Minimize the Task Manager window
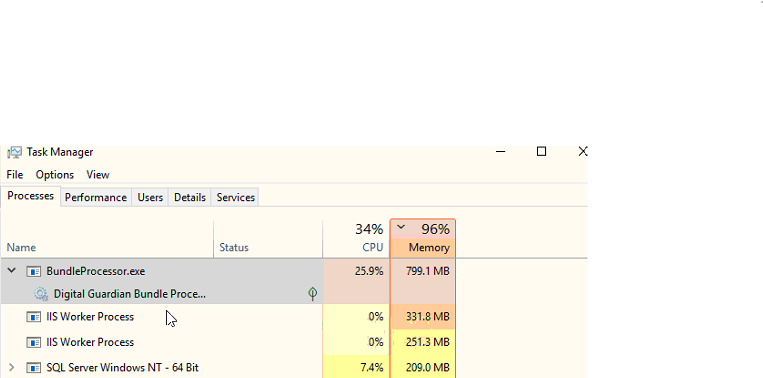Viewport: 763px width, 378px height. (x=501, y=152)
